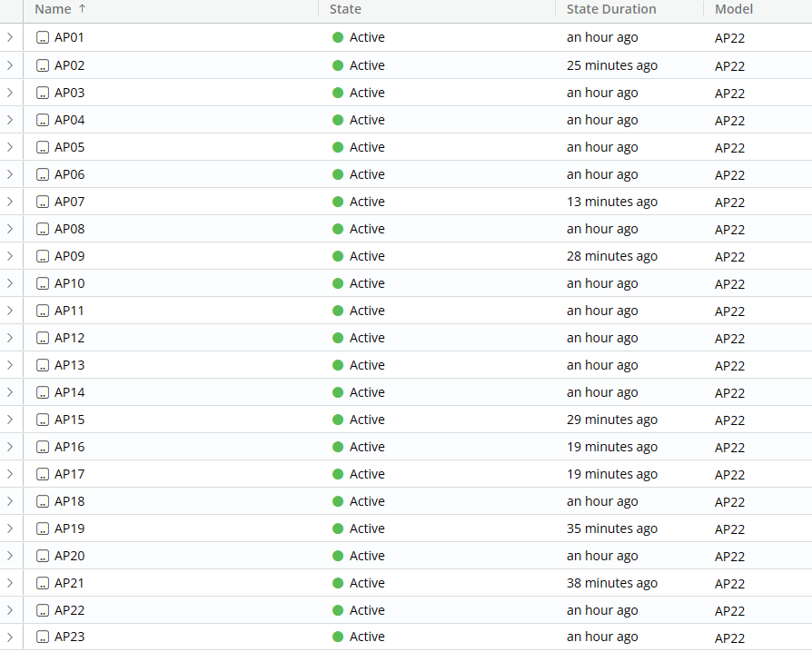This screenshot has width=812, height=652.
Task: Select the AP23 name text
Action: (x=69, y=637)
